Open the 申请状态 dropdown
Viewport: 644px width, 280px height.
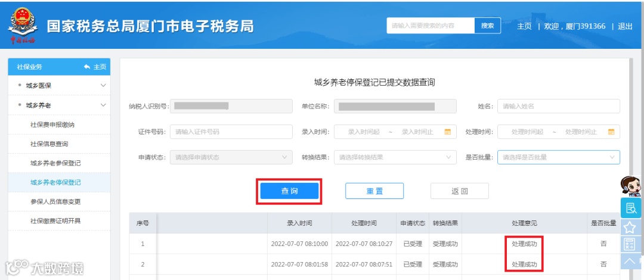point(231,157)
